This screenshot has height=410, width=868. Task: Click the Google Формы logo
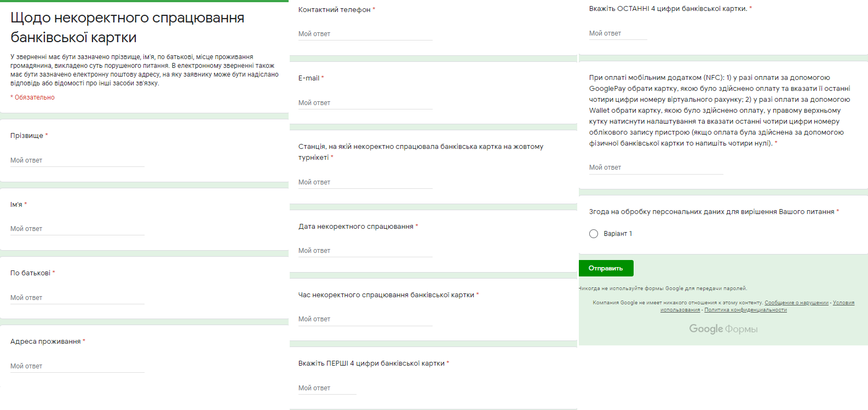pyautogui.click(x=723, y=329)
